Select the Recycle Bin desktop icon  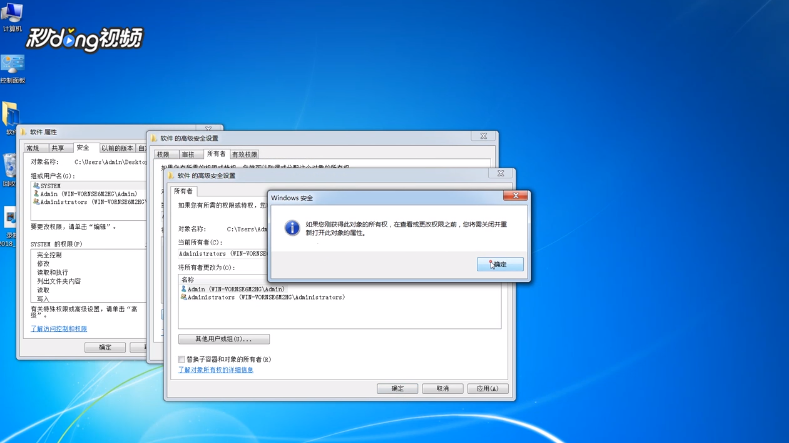click(9, 171)
